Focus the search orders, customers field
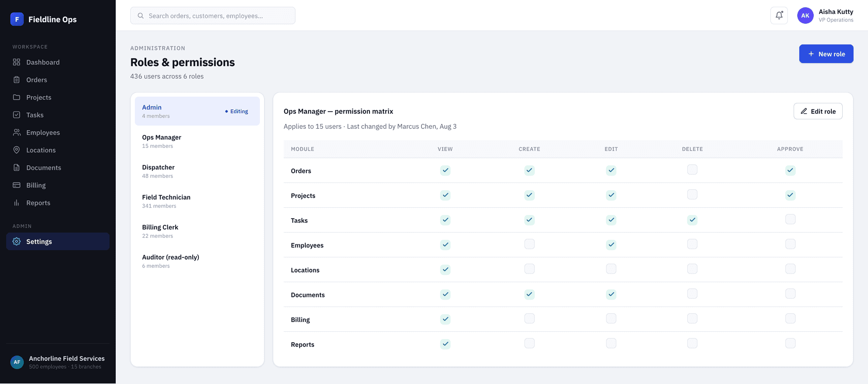 [x=213, y=16]
